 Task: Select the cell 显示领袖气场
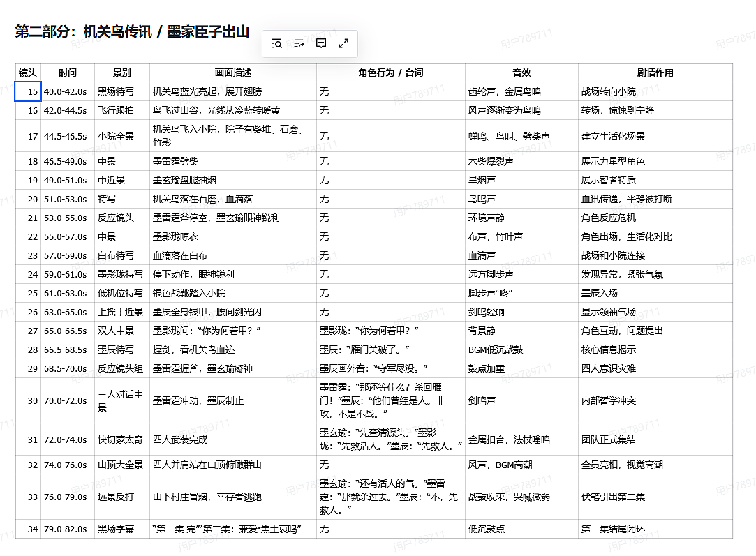655,312
